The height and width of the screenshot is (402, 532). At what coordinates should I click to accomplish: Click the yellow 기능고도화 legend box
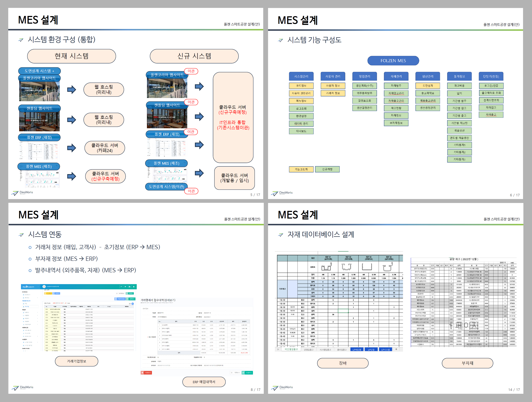[301, 169]
